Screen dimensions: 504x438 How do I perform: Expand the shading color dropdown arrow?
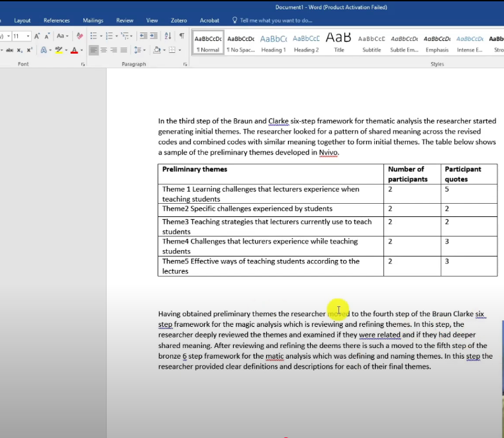[164, 50]
